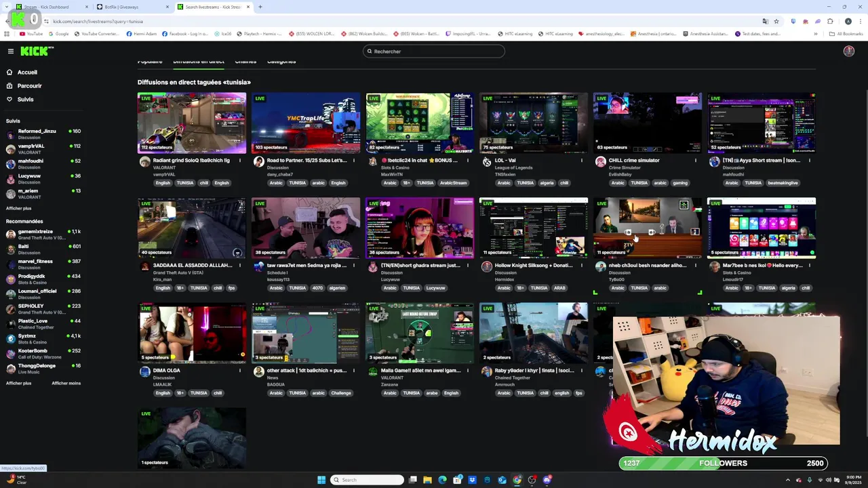Click dany_chaba7 avatar under Road to Partner

click(x=258, y=162)
